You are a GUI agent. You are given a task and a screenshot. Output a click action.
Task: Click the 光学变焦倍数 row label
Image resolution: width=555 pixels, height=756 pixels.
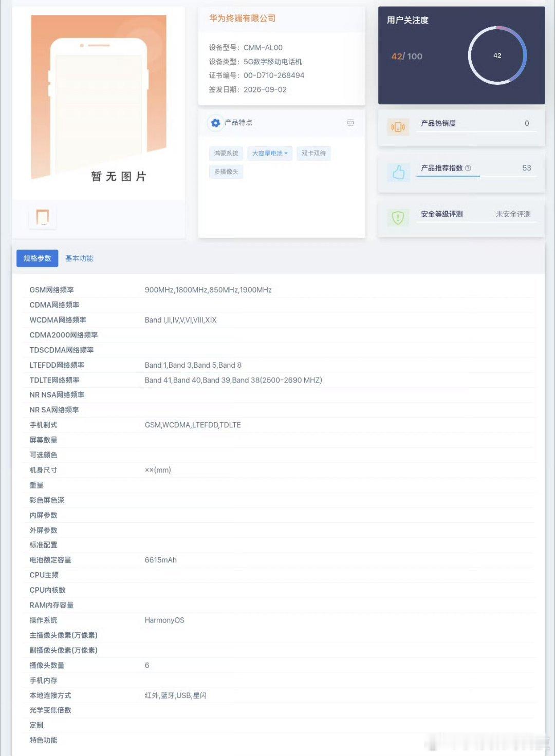click(50, 710)
